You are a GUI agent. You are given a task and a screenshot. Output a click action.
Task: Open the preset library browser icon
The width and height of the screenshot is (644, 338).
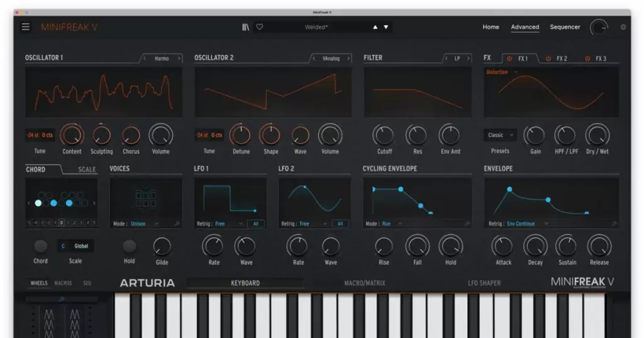(245, 27)
